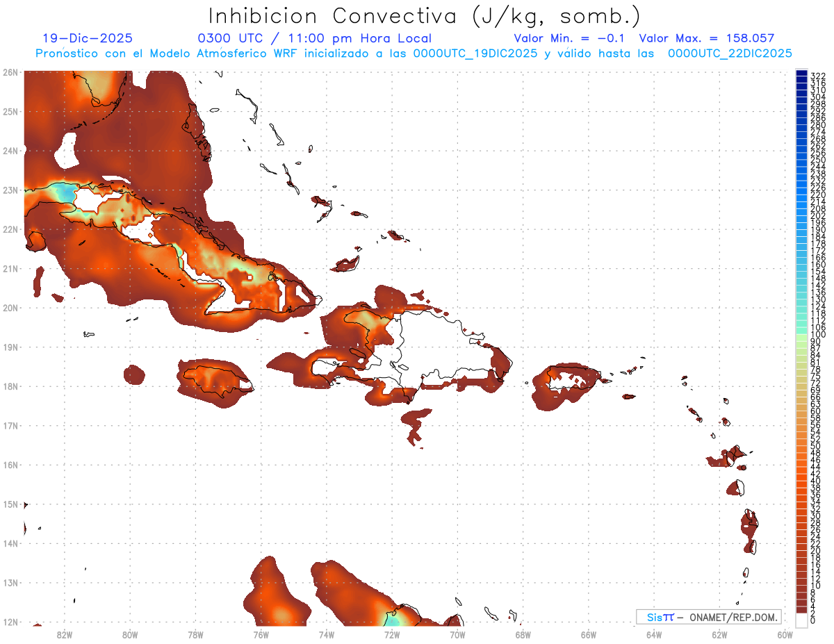Click the '22N' latitude label
This screenshot has height=644, width=834.
click(x=10, y=229)
